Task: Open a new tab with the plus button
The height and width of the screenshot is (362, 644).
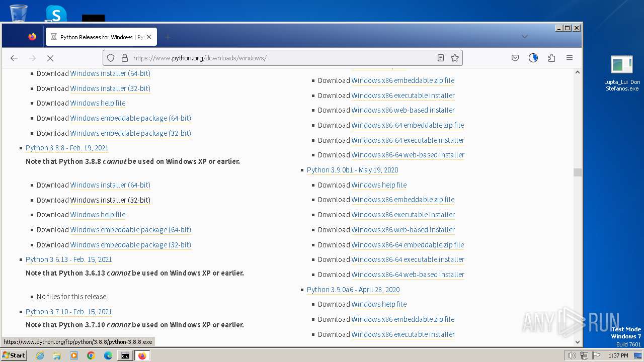Action: coord(168,37)
